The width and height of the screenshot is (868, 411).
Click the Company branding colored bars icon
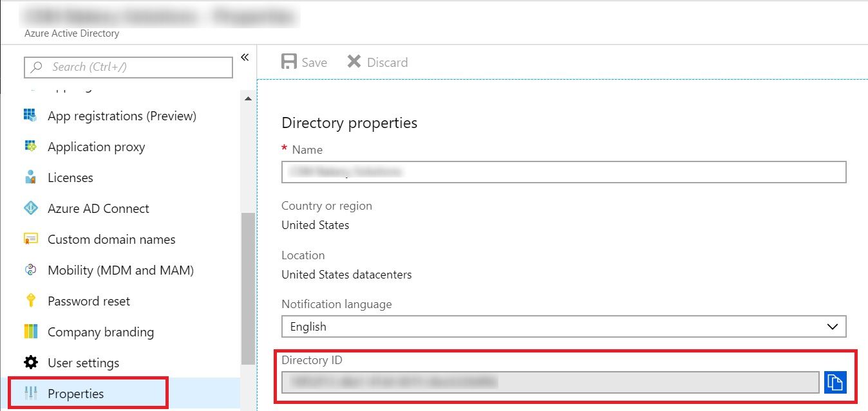(x=30, y=332)
